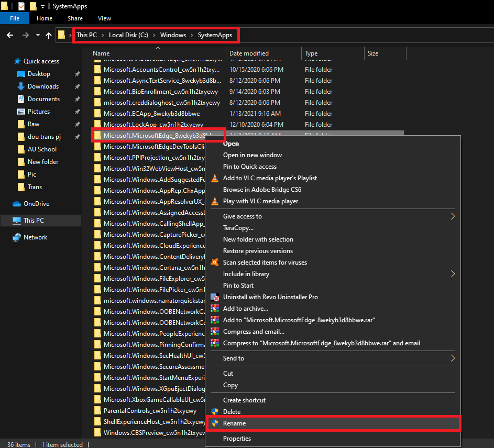Switch to the View ribbon tab
Viewport: 494px width, 448px height.
click(104, 18)
